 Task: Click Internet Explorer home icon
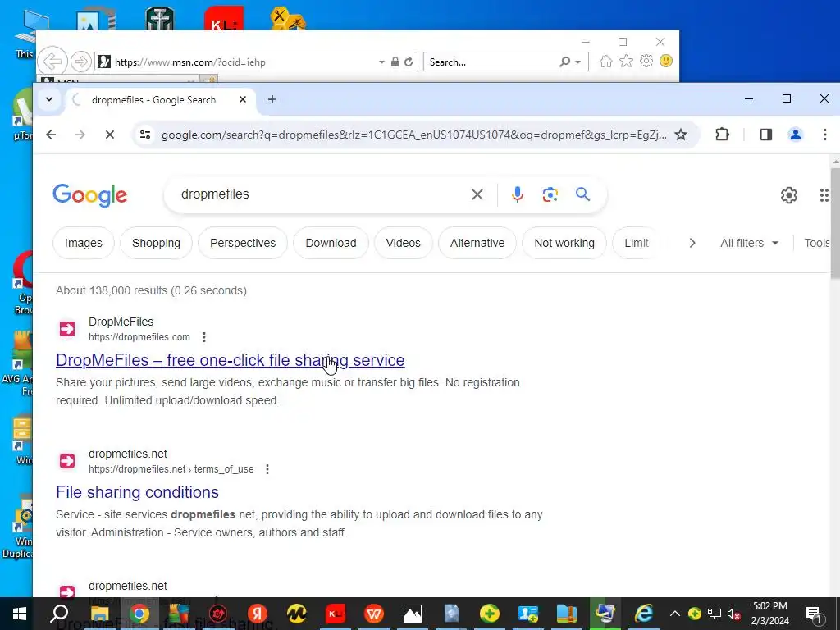pos(606,61)
